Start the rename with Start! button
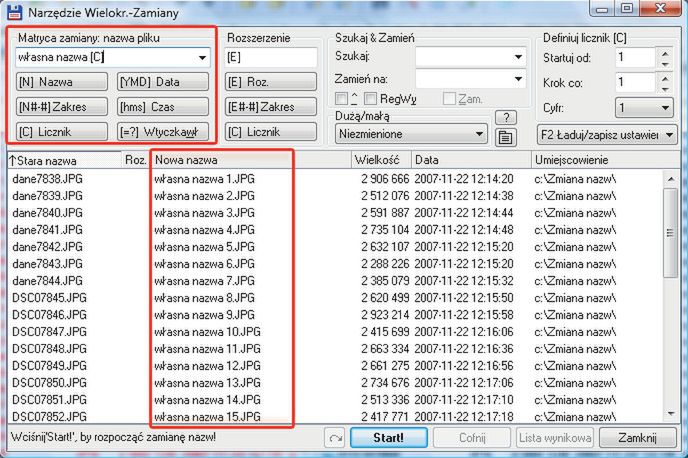Screen dimensions: 688x458 click(389, 438)
